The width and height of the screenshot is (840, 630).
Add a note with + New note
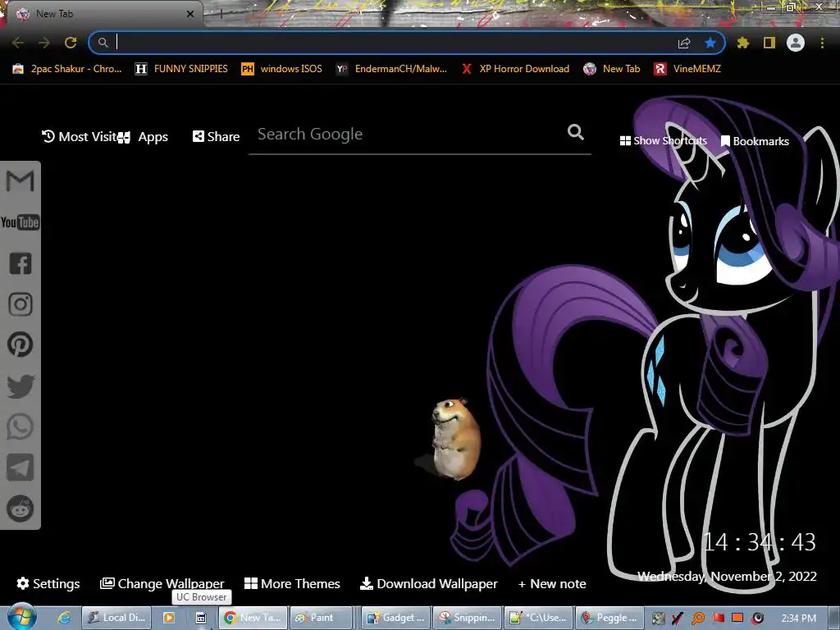point(552,584)
